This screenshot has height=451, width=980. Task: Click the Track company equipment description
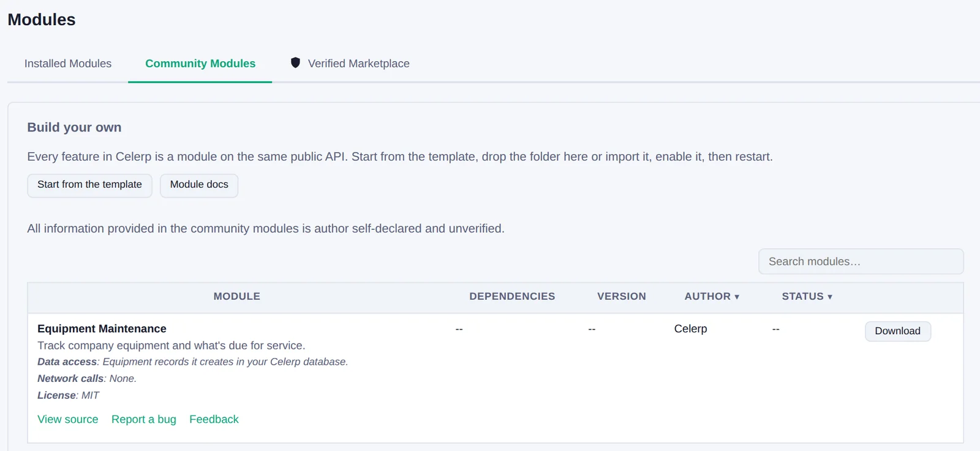(171, 346)
